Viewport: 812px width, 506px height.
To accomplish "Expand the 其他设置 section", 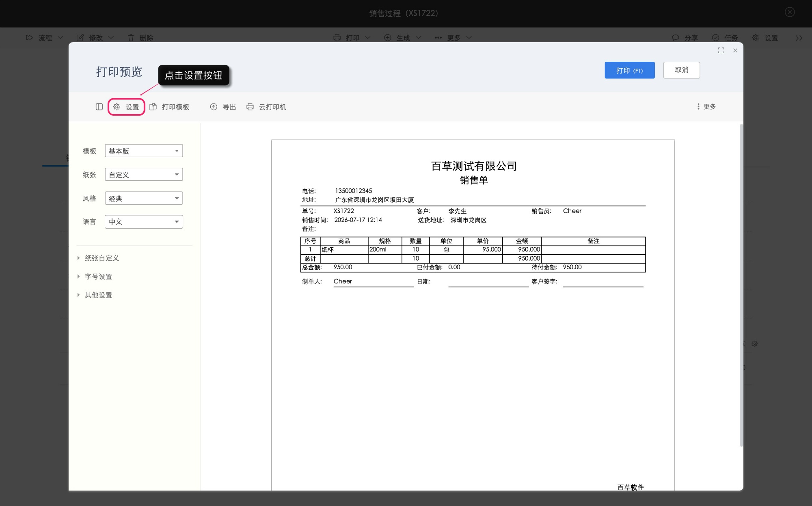I will pyautogui.click(x=95, y=295).
